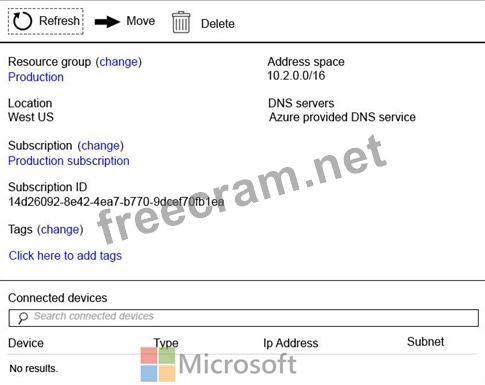
Task: Select the Move text label in toolbar
Action: [x=141, y=21]
